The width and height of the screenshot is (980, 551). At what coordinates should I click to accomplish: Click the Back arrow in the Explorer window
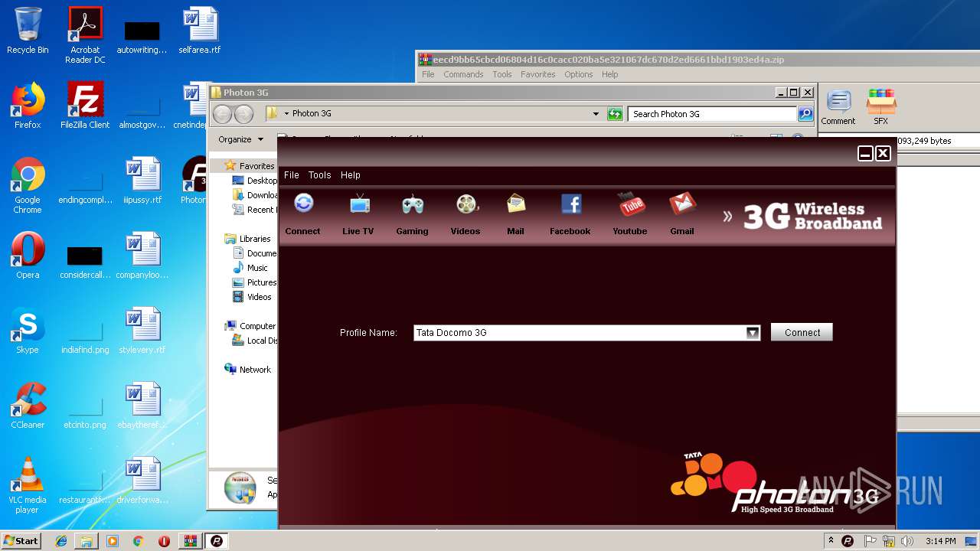pos(222,114)
